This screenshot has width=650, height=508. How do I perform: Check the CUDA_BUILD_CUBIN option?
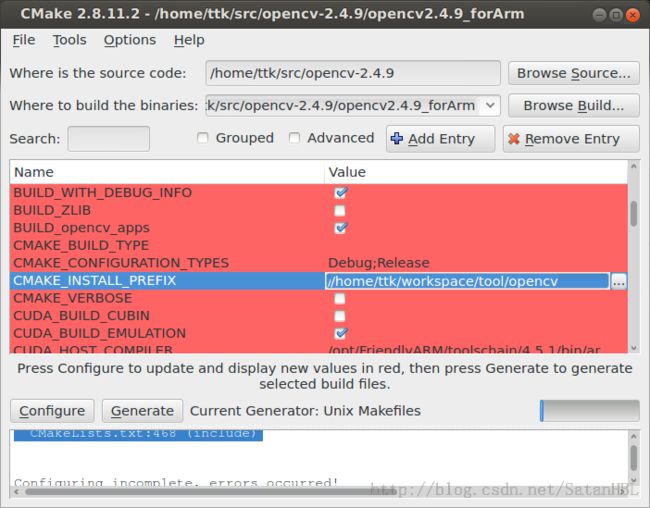tap(340, 316)
